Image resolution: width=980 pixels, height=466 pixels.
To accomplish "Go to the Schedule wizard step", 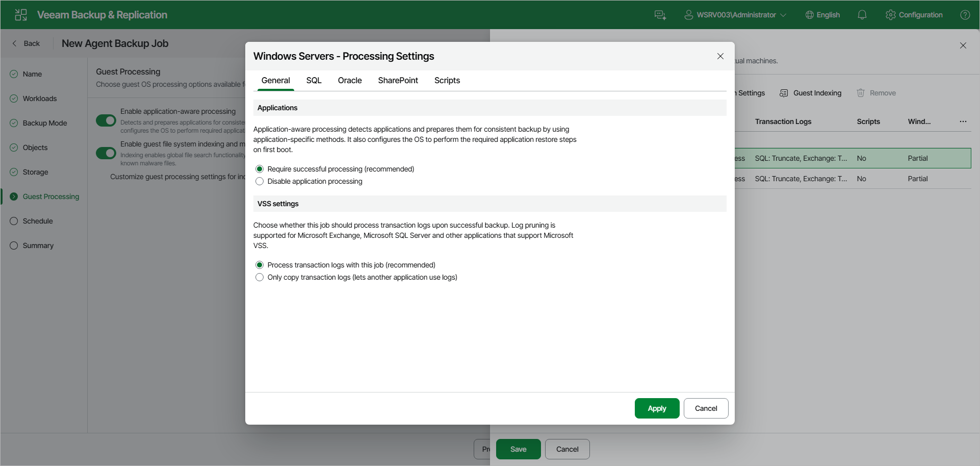I will (x=38, y=221).
